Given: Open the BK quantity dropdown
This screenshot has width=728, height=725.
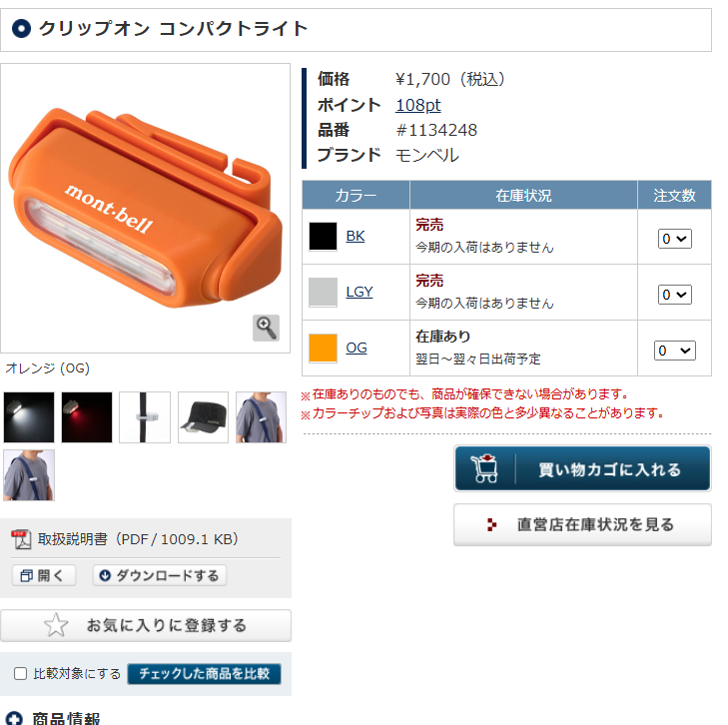Looking at the screenshot, I should click(x=675, y=239).
